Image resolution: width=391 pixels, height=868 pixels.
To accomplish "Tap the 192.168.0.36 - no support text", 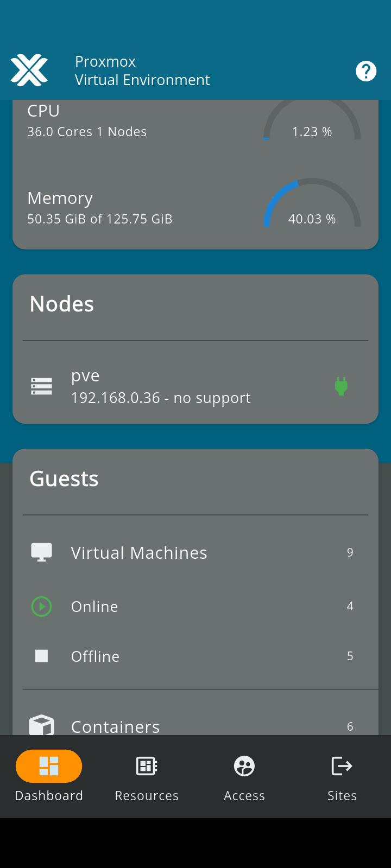I will tap(161, 398).
